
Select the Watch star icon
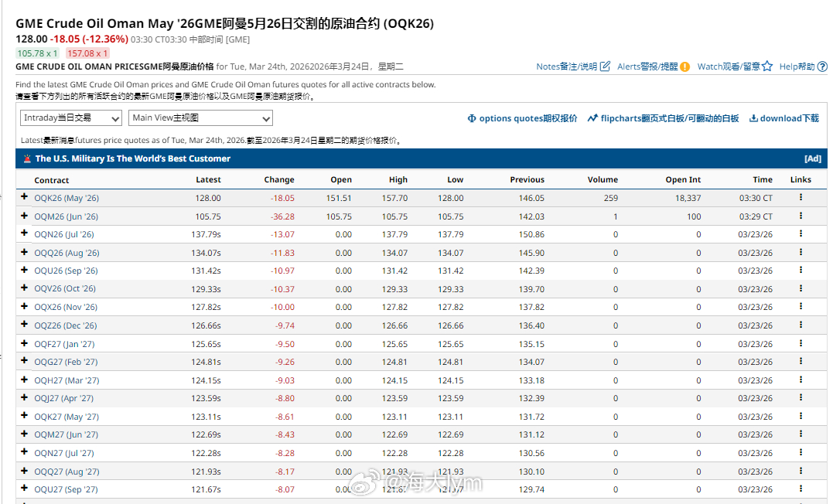(767, 67)
